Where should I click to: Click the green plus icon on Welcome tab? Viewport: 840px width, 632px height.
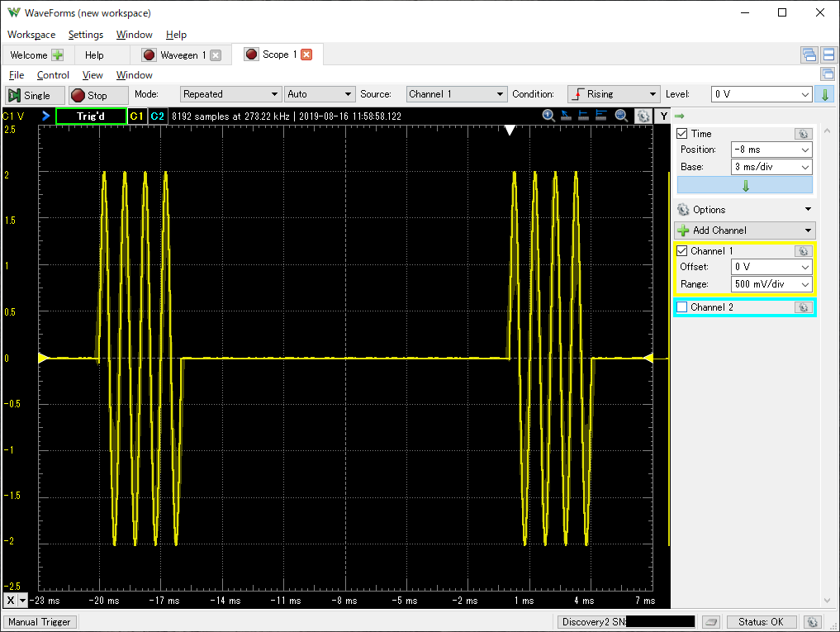point(57,55)
